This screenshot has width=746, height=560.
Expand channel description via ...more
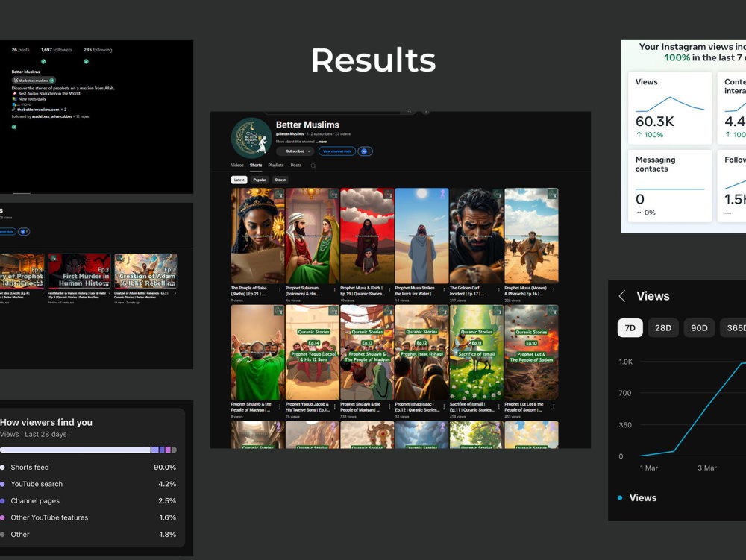[x=322, y=142]
